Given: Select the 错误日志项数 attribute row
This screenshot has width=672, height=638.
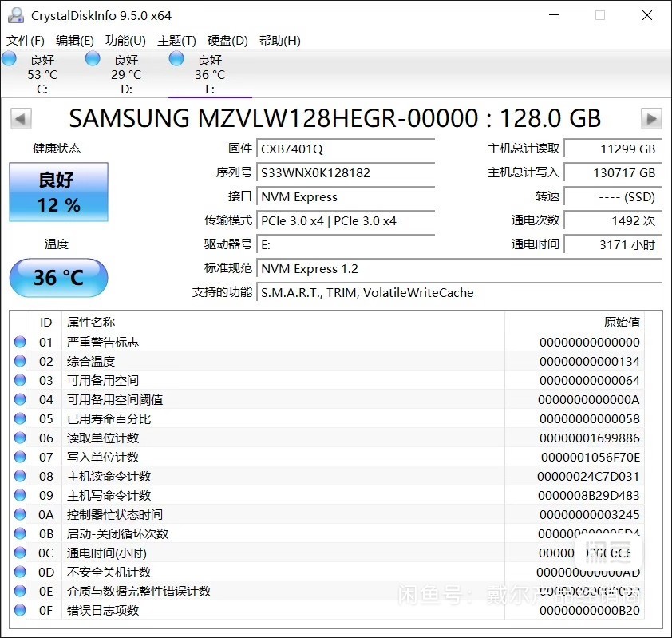Looking at the screenshot, I should pos(327,610).
